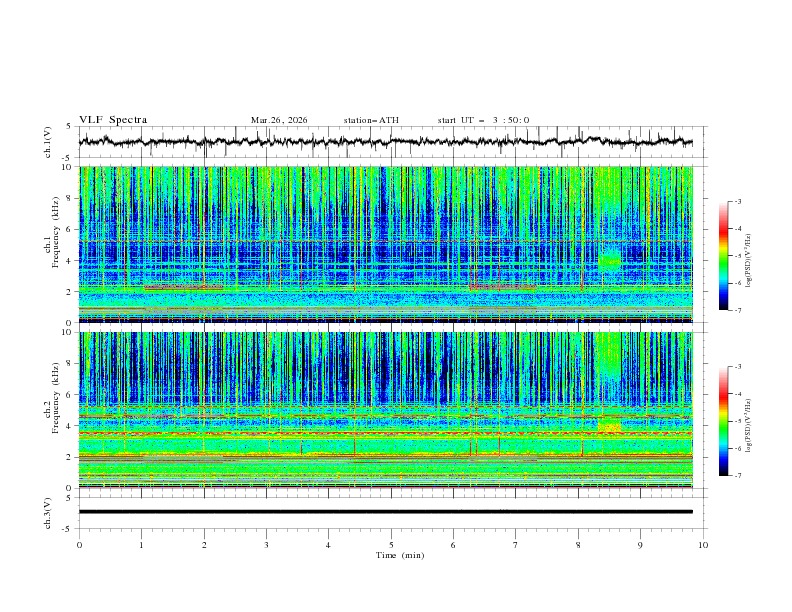
Task: Click inside the ch.1 spectrogram panel
Action: tap(386, 244)
